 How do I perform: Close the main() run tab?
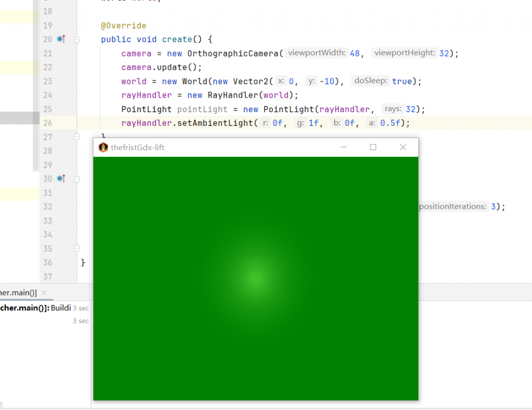(44, 293)
